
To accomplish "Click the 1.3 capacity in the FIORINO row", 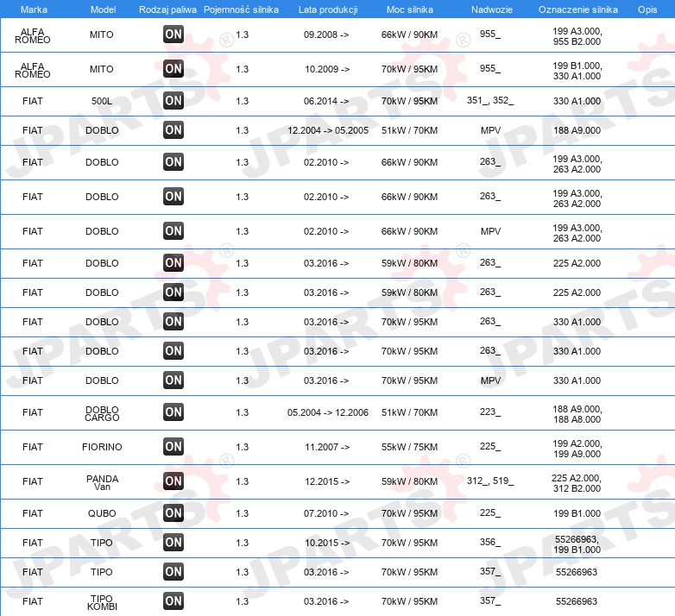I will 243,447.
